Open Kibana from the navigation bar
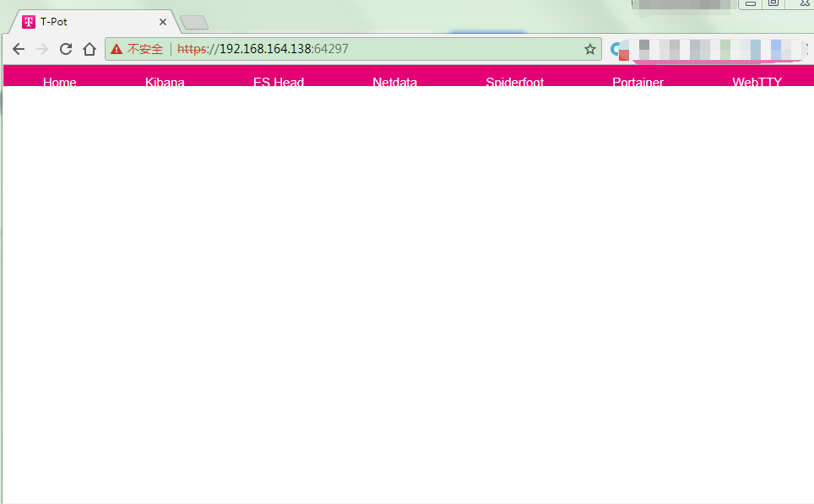 (164, 82)
